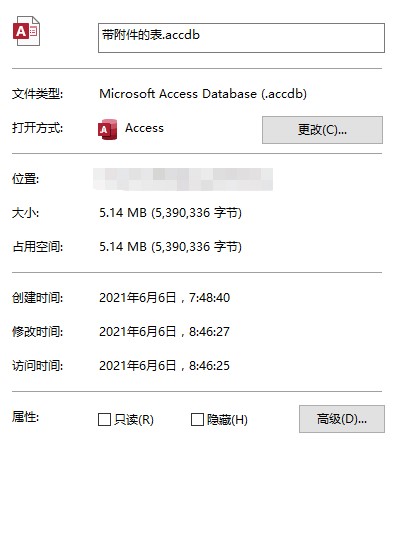Click the 隐藏(H) label text
397x533 pixels.
coord(227,420)
